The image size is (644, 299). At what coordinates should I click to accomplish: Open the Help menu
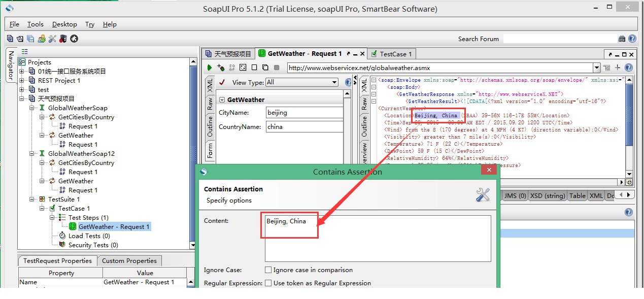pos(110,24)
